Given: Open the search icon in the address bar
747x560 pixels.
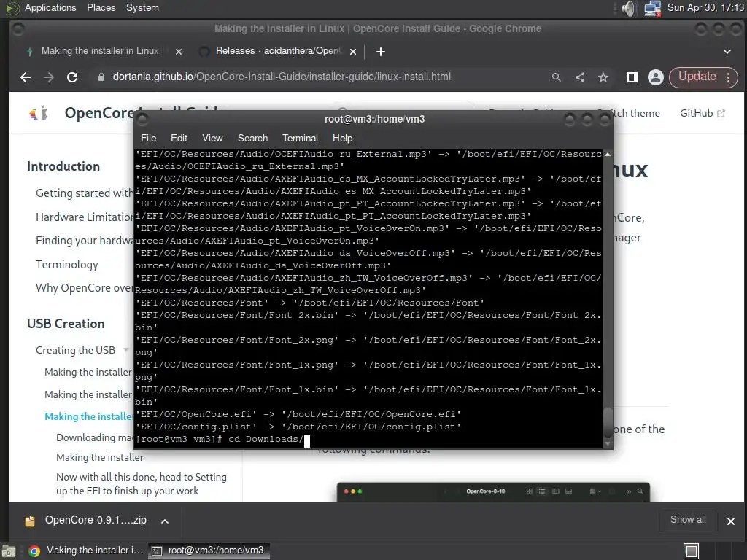Looking at the screenshot, I should click(x=556, y=77).
